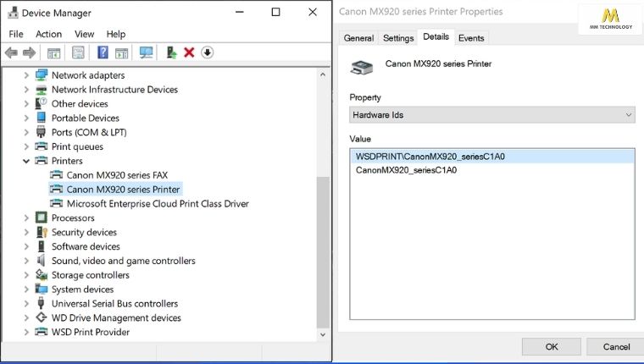Expand the WSD Print Provider node
Screen dimensions: 644x364
point(26,332)
